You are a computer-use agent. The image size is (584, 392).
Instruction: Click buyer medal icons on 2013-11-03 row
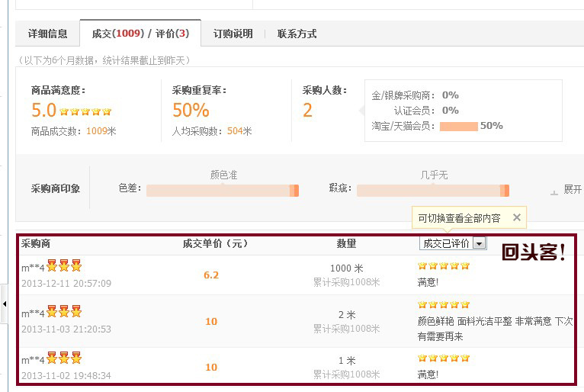click(64, 312)
